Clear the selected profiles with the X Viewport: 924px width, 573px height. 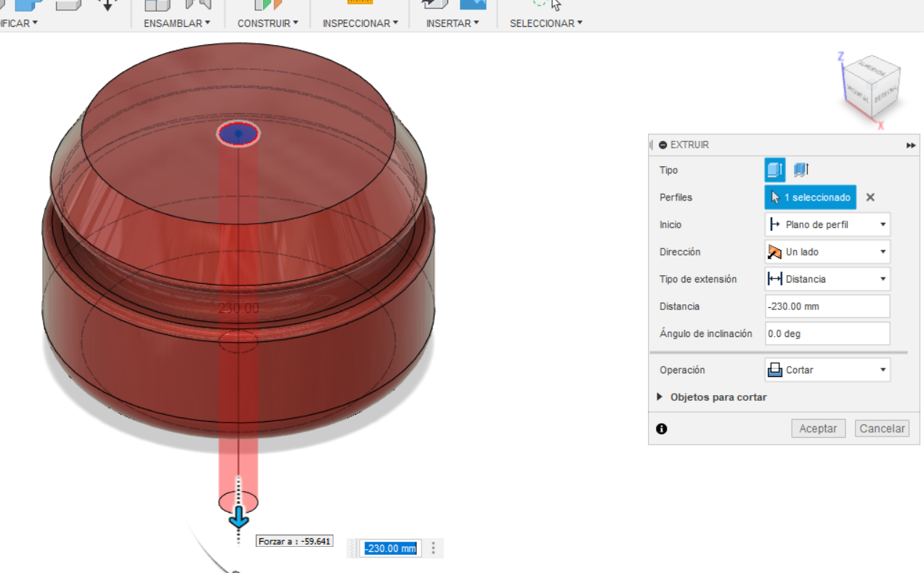click(870, 198)
